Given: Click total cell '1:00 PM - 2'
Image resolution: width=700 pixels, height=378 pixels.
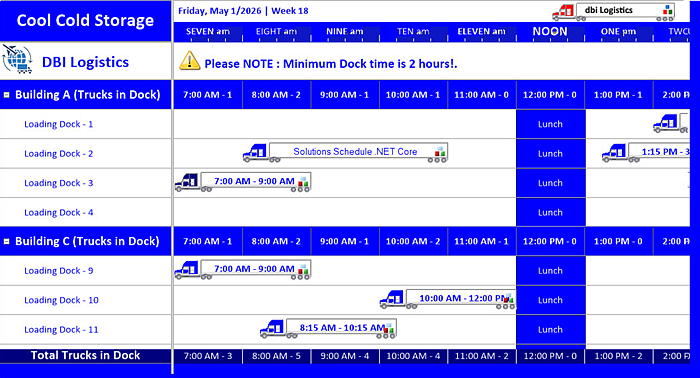Looking at the screenshot, I should tap(618, 356).
